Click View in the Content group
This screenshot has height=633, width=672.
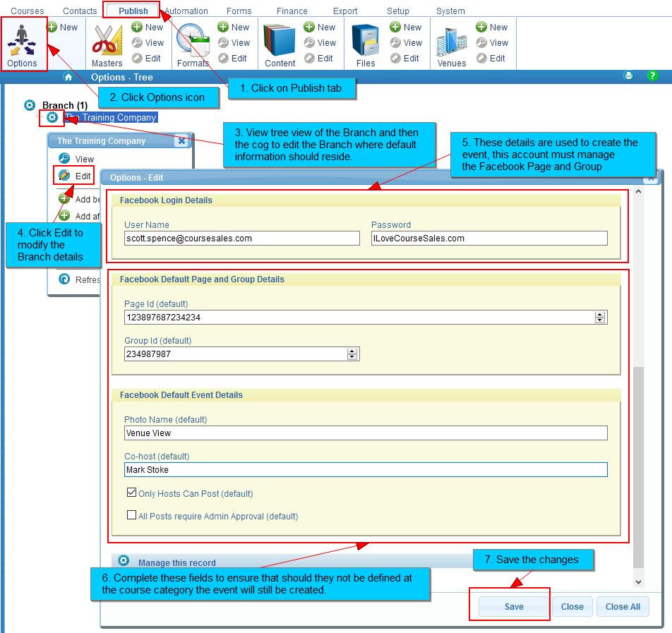320,42
